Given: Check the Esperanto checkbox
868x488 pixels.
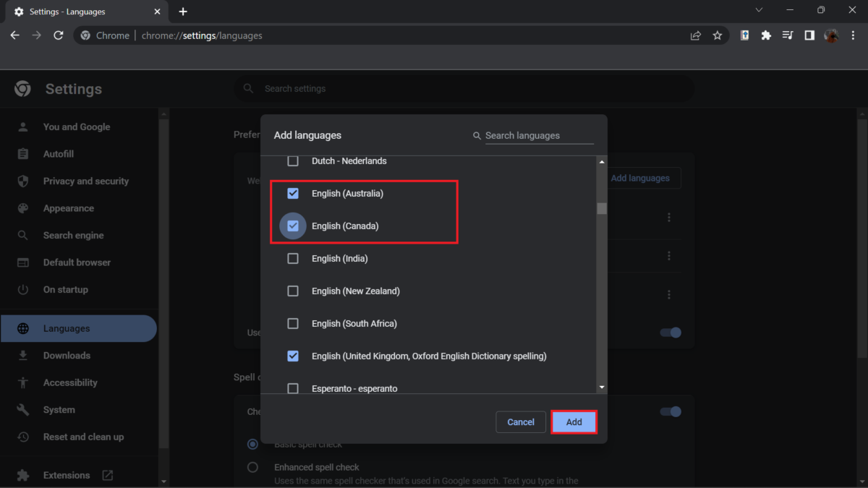Looking at the screenshot, I should pyautogui.click(x=293, y=388).
